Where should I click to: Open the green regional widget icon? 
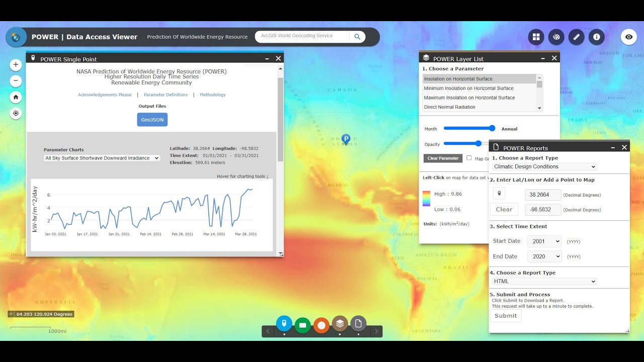coord(303,325)
